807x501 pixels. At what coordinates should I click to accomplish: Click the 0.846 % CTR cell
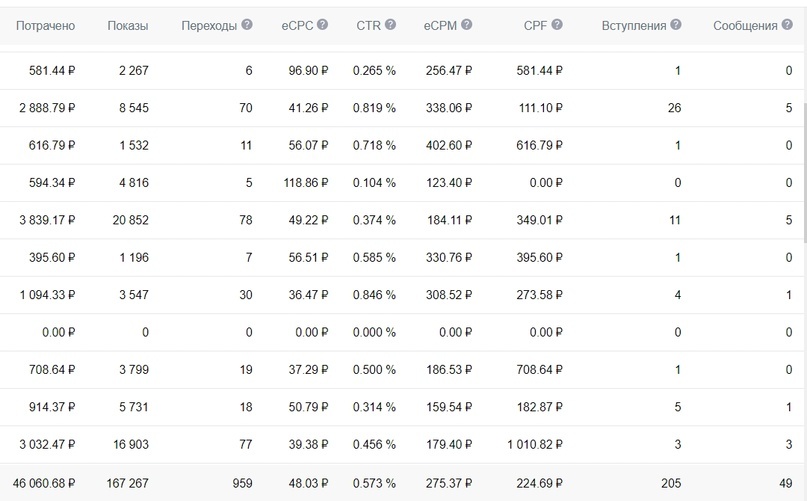(x=374, y=295)
